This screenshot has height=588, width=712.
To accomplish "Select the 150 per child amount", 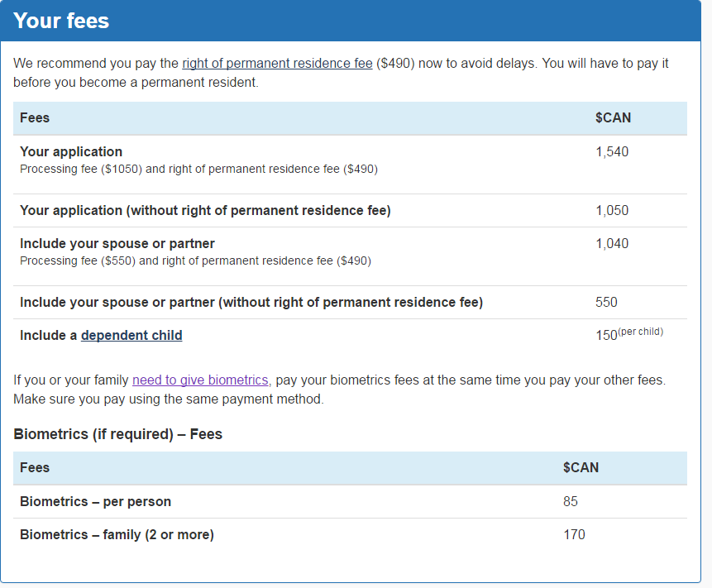I will coord(606,336).
